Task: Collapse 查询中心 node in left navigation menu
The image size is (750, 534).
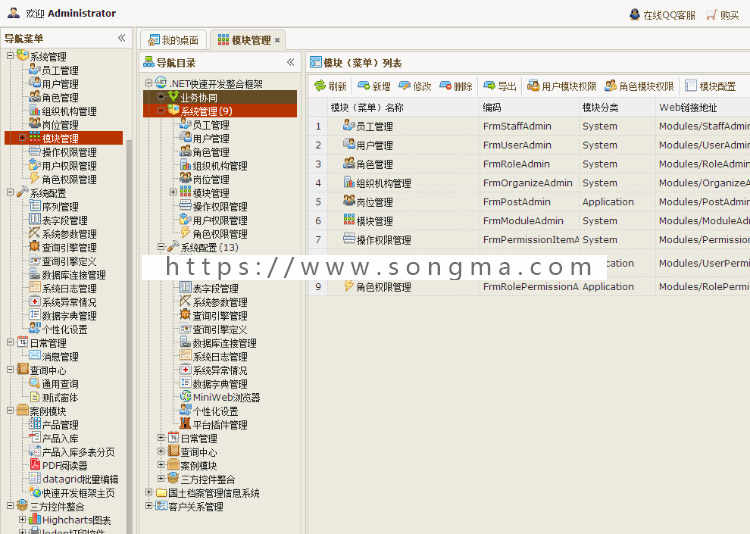Action: point(10,370)
